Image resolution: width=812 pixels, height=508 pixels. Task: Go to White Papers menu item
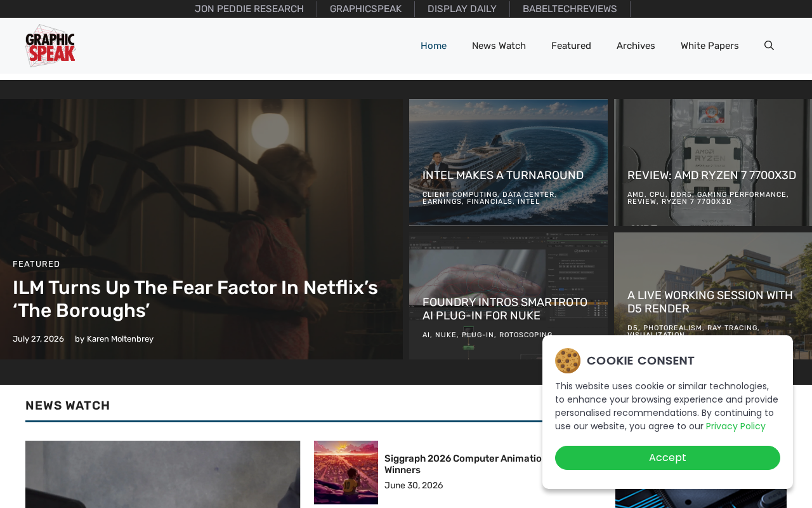point(709,46)
